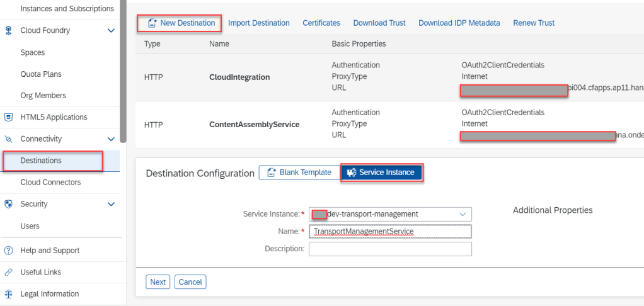Click the Useful Links chain icon
Screen dimensions: 644x306
coord(9,273)
